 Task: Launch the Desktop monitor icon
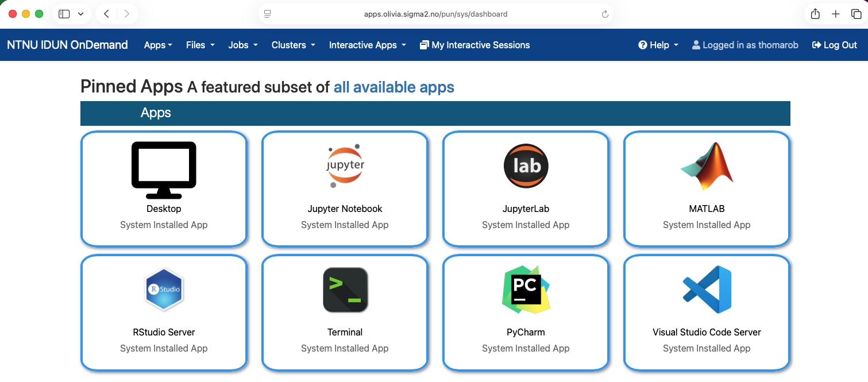click(x=164, y=166)
